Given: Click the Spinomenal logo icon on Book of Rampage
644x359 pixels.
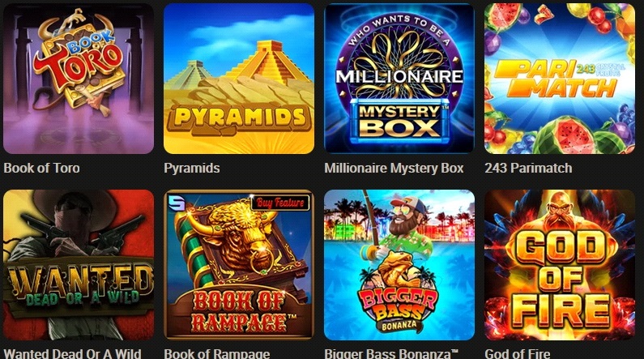Looking at the screenshot, I should point(178,202).
